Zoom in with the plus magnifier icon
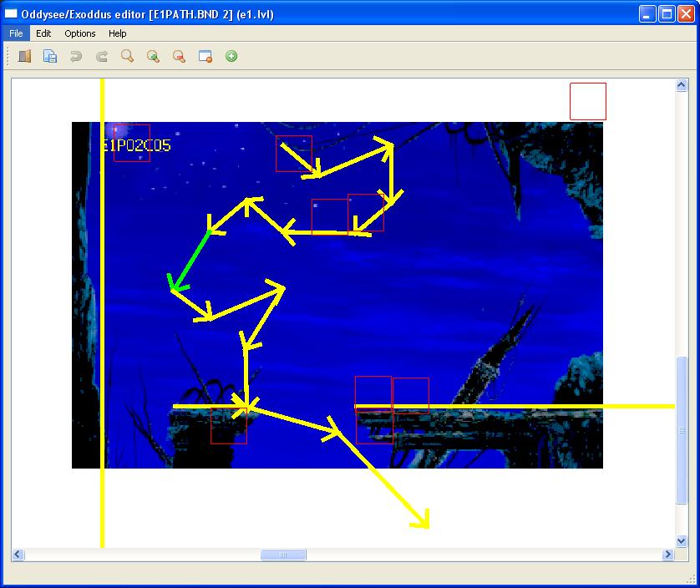This screenshot has height=588, width=700. click(x=154, y=56)
